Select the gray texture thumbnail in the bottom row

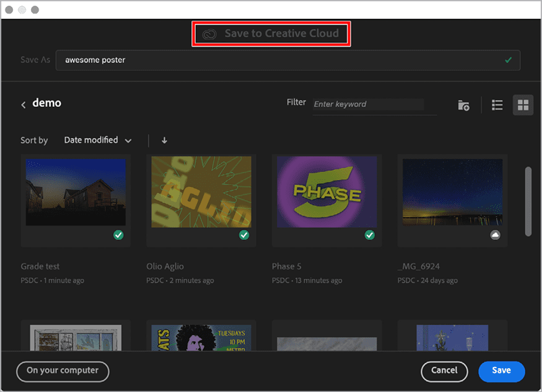point(327,344)
